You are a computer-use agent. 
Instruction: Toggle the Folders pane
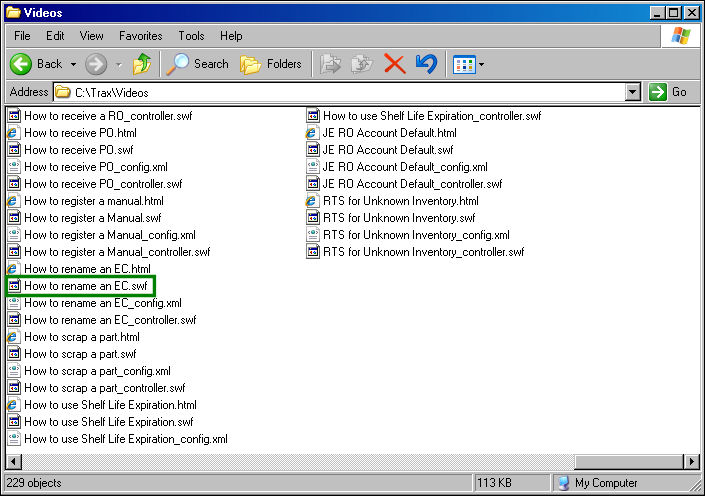[271, 64]
